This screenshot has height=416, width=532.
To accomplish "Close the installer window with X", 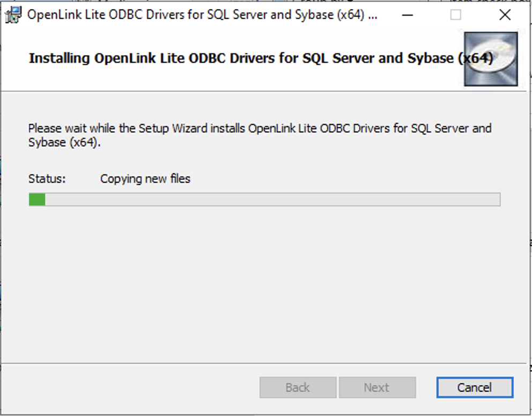I will point(505,15).
